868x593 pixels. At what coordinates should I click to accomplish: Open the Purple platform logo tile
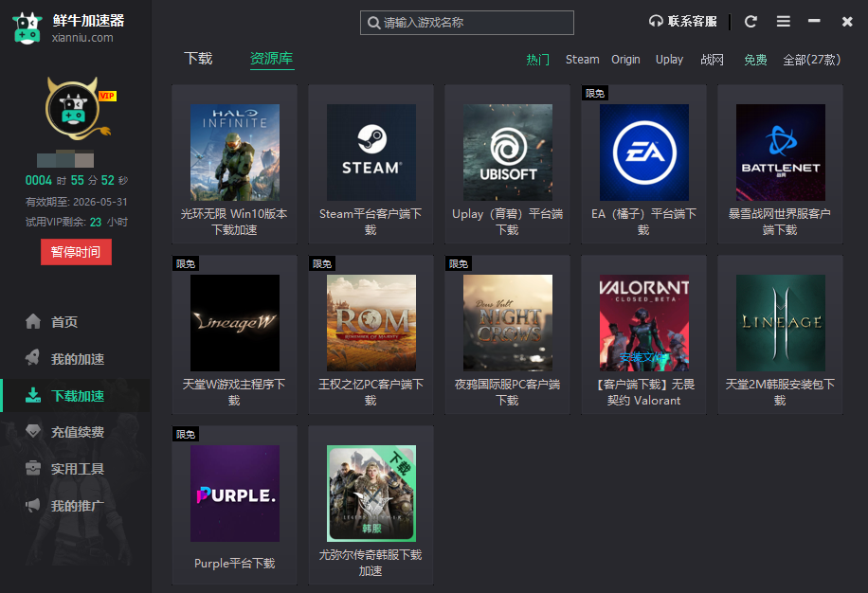point(235,493)
